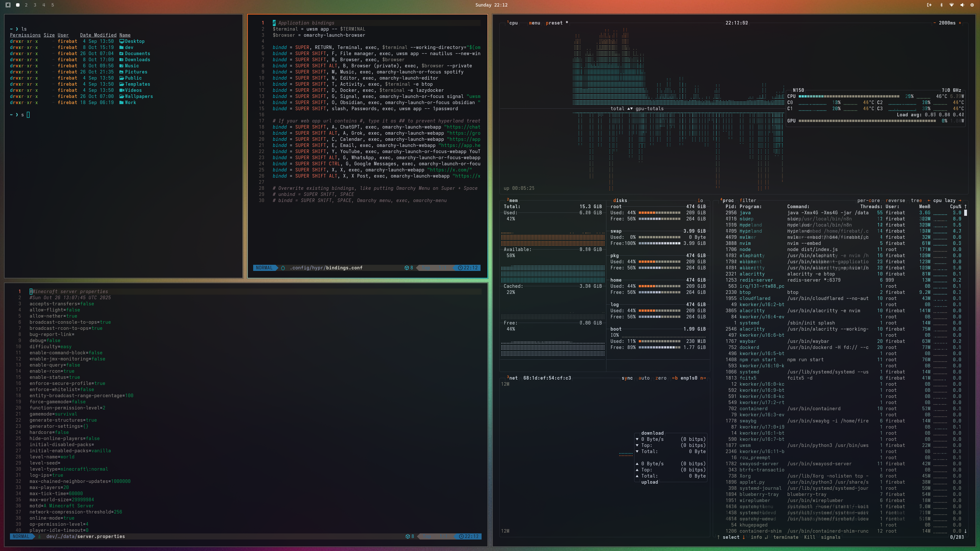Click the Omarchy menu icon at top-left
This screenshot has height=551, width=980.
tap(8, 5)
